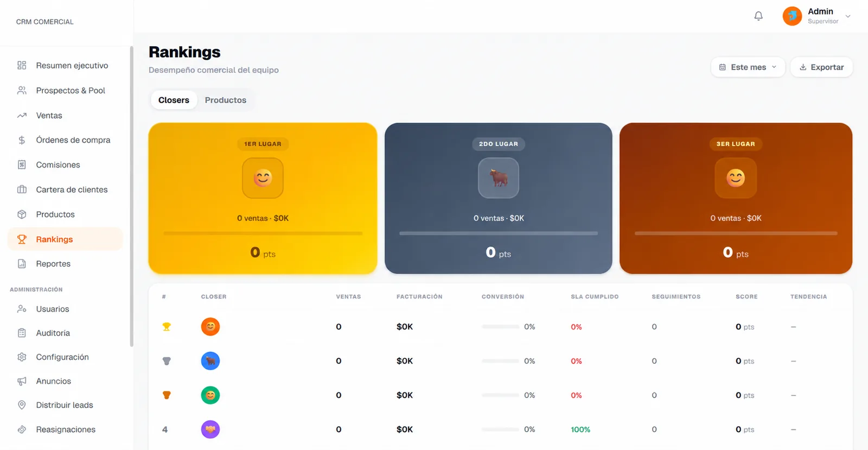Click the Anuncios megaphone icon

(x=22, y=381)
